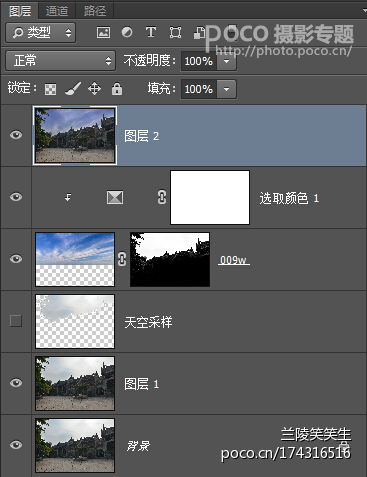The height and width of the screenshot is (477, 367).
Task: Open the 填充 slider arrow
Action: pyautogui.click(x=227, y=89)
